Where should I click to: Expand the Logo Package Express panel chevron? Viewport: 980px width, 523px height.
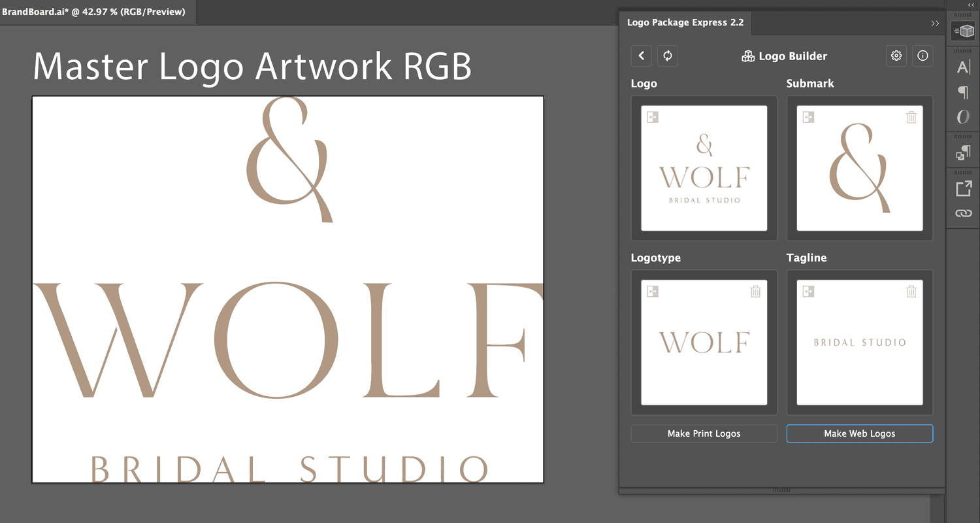[x=935, y=23]
